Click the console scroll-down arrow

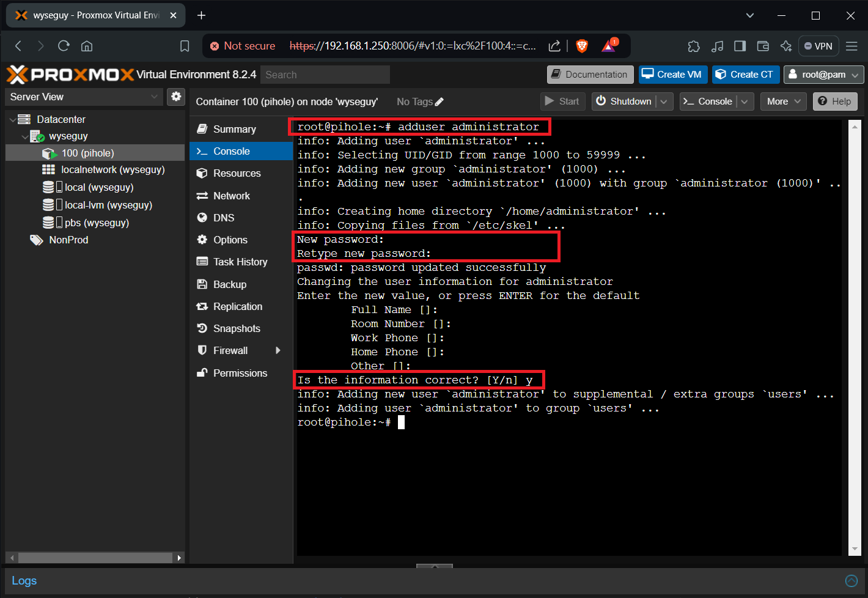coord(855,549)
